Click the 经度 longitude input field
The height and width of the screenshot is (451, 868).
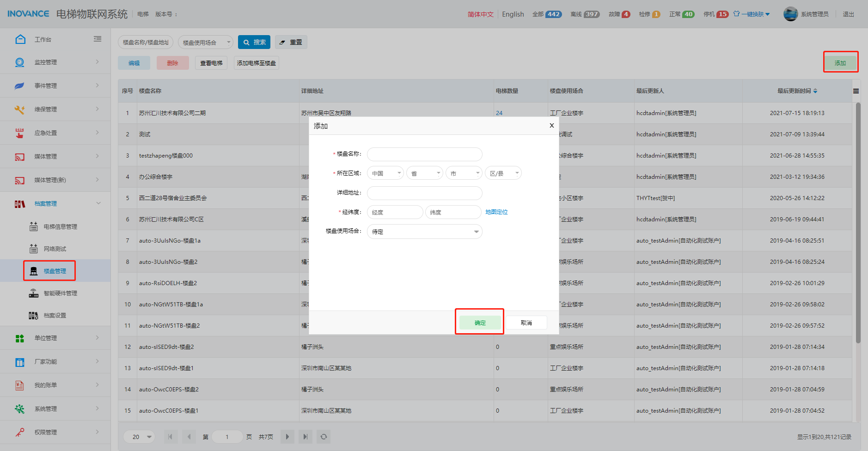[395, 212]
